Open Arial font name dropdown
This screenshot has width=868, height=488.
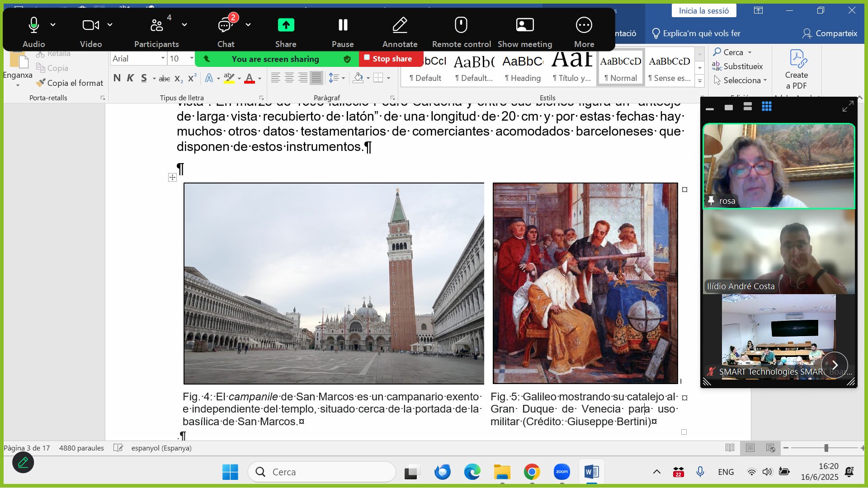click(163, 58)
